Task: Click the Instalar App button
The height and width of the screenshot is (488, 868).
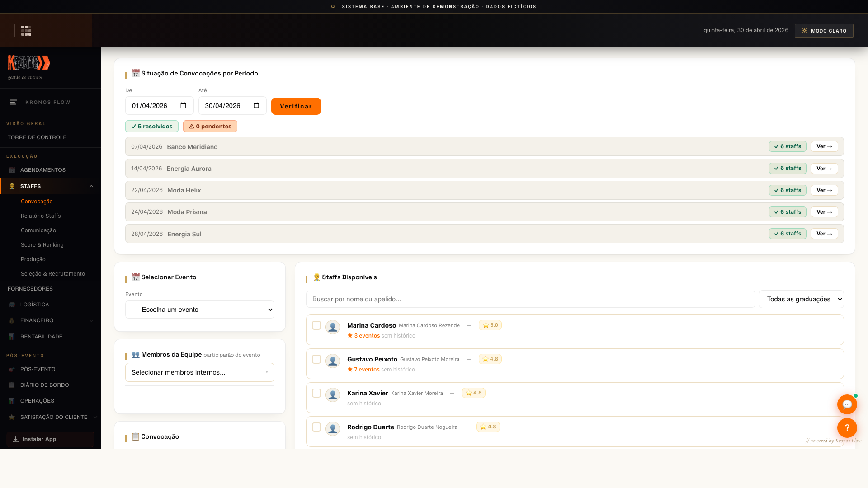Action: coord(51,439)
